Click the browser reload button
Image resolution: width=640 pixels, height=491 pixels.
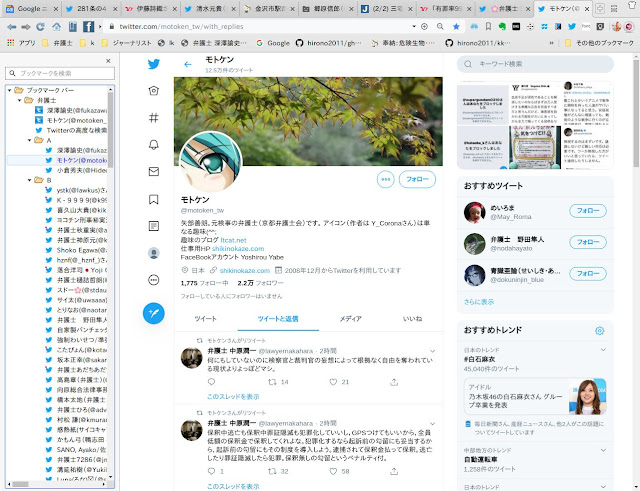click(40, 27)
